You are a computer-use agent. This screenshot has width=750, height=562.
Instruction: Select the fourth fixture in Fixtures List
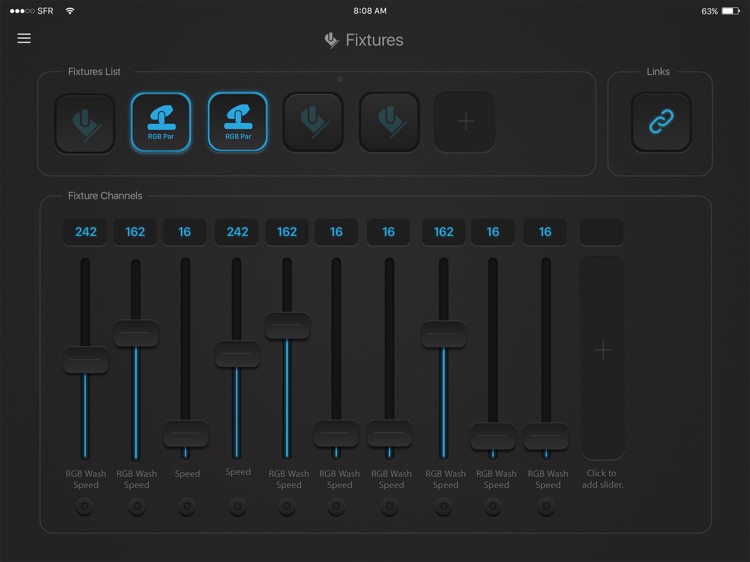(x=313, y=122)
